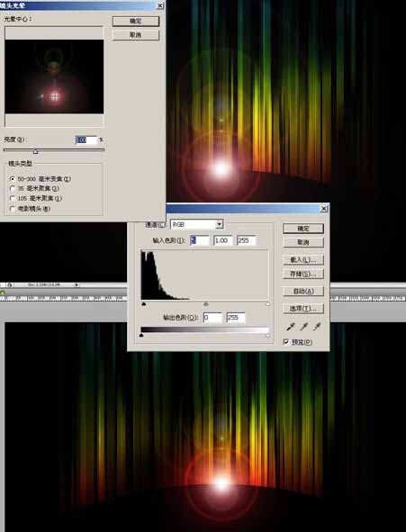Select the gray point eyedropper in Levels
Viewport: 406px width, 532px height.
304,327
